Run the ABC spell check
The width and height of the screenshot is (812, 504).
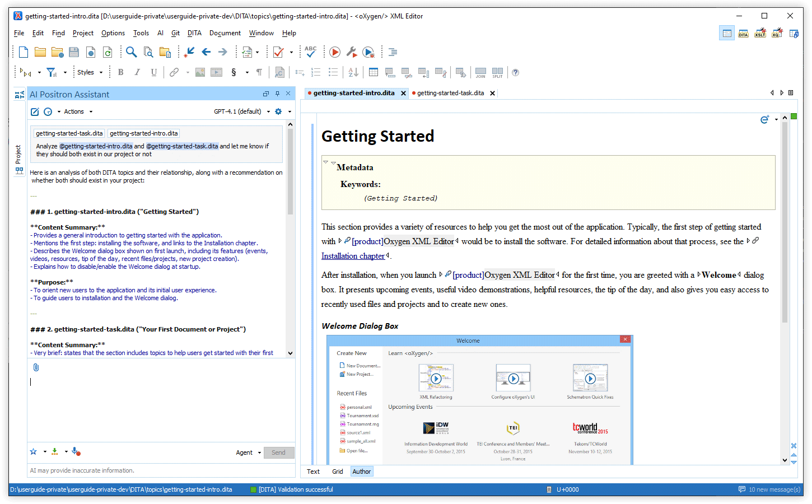(x=311, y=52)
